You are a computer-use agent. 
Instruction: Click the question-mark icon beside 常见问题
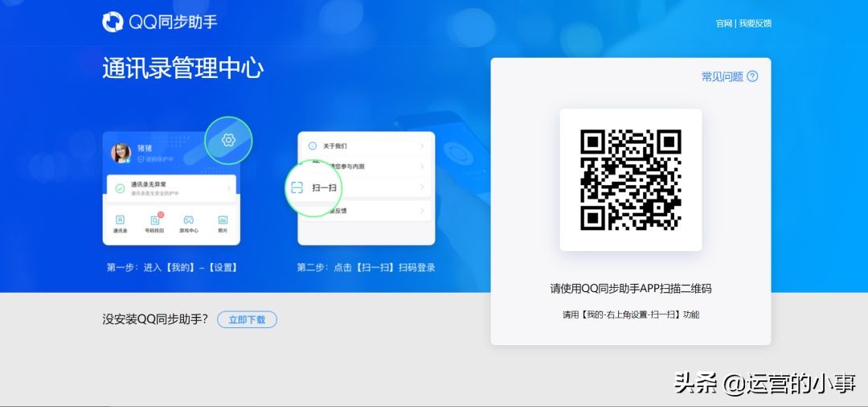click(x=752, y=76)
